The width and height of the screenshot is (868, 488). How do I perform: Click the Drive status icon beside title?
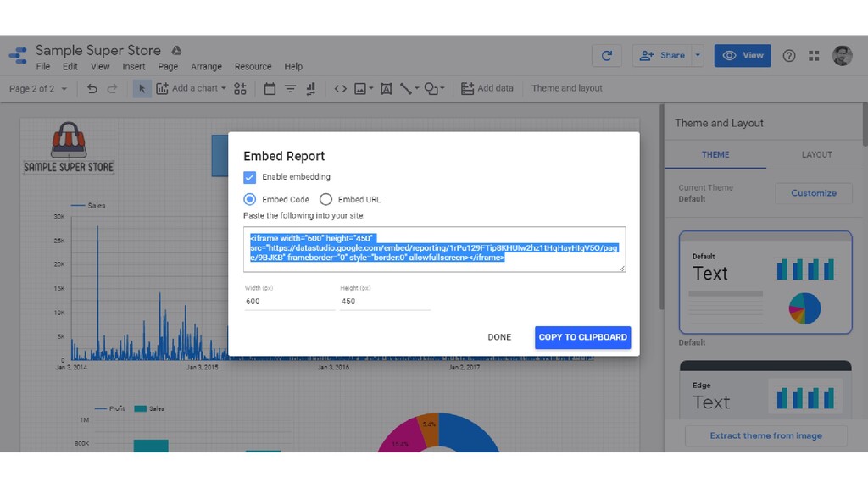tap(176, 50)
